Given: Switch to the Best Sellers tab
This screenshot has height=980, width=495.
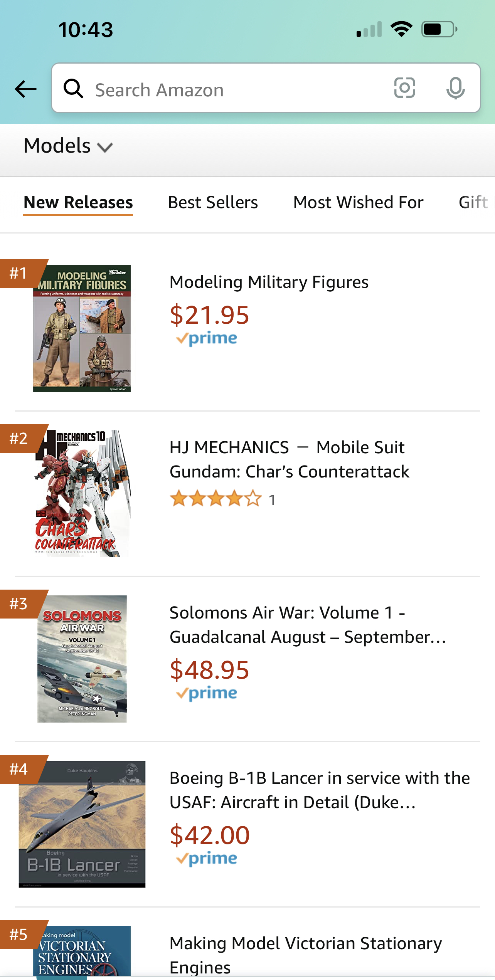Looking at the screenshot, I should pyautogui.click(x=213, y=202).
